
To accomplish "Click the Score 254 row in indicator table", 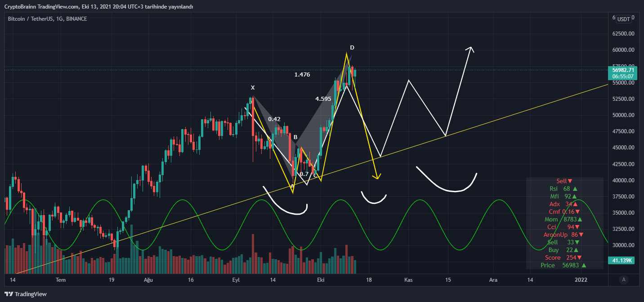I will (563, 257).
